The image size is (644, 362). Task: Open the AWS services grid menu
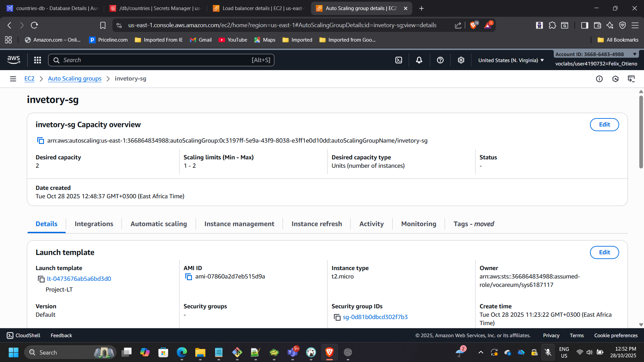pyautogui.click(x=37, y=60)
